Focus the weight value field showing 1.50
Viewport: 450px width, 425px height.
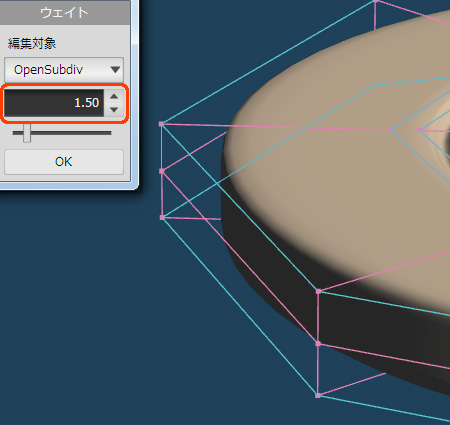coord(54,103)
